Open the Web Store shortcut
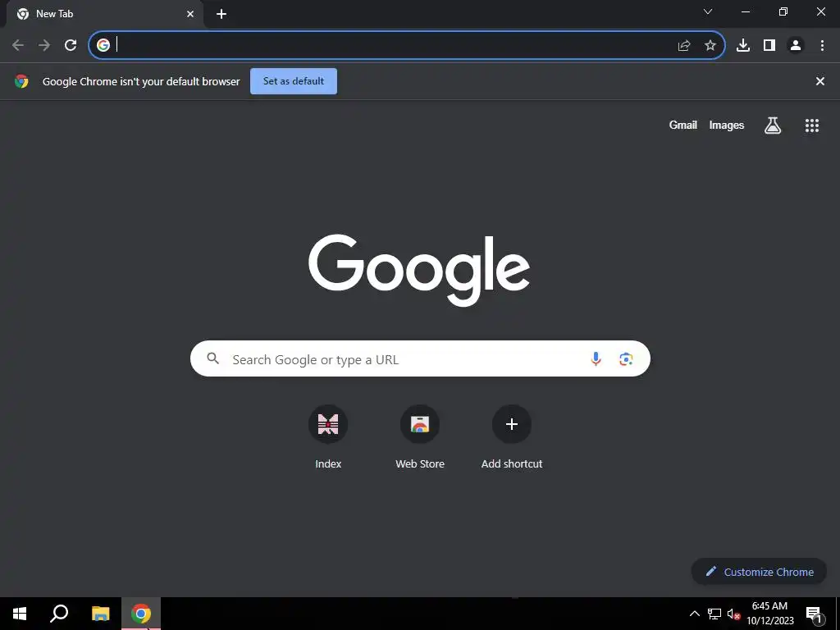Image resolution: width=840 pixels, height=630 pixels. [420, 438]
